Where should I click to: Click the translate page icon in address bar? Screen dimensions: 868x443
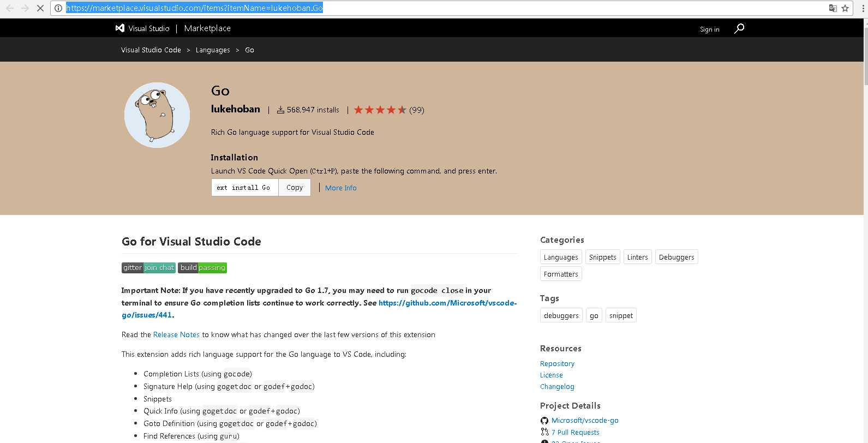[x=833, y=8]
